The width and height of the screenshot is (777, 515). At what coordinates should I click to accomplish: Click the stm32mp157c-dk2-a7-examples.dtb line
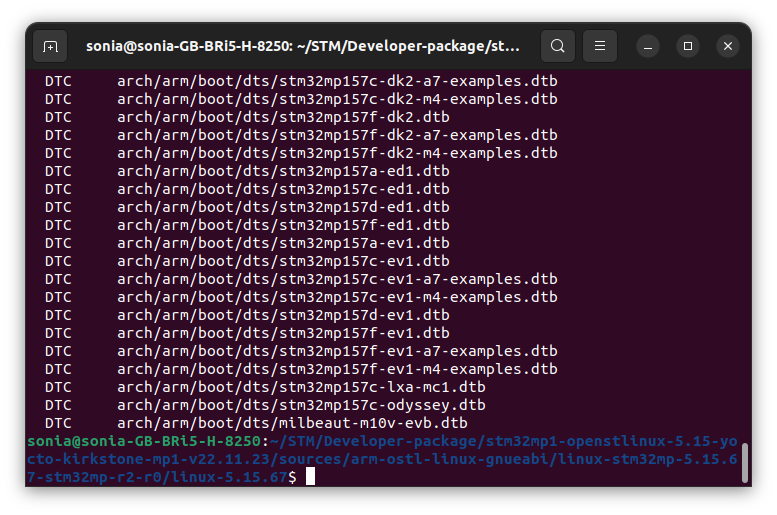[x=301, y=81]
